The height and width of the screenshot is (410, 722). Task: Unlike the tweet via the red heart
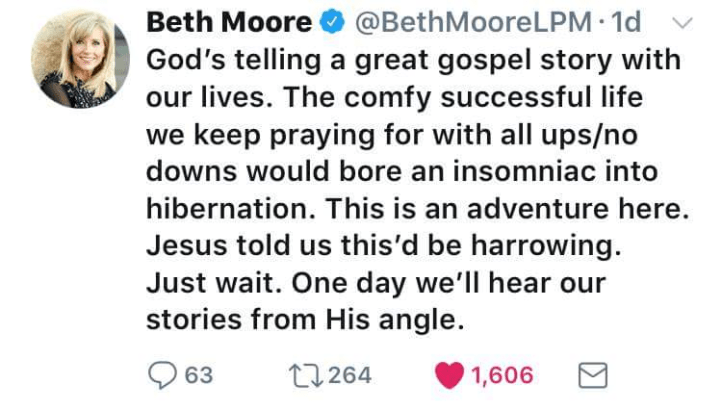click(448, 375)
